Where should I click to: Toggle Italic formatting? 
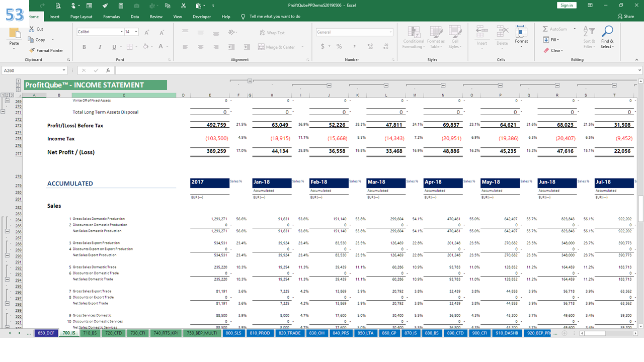[x=99, y=47]
